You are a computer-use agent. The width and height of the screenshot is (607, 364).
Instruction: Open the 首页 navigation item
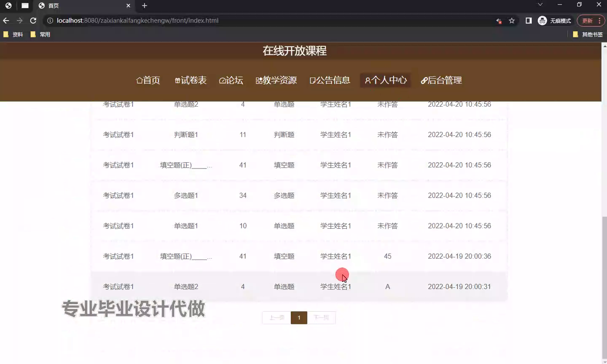(148, 80)
